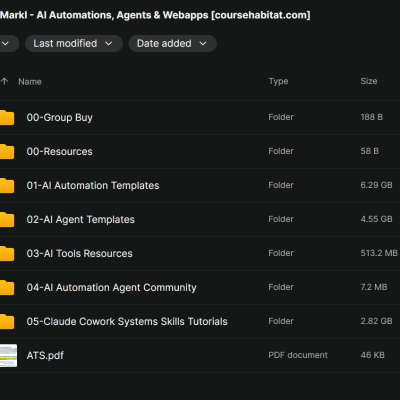Click the 513.2 MB size value

(379, 253)
